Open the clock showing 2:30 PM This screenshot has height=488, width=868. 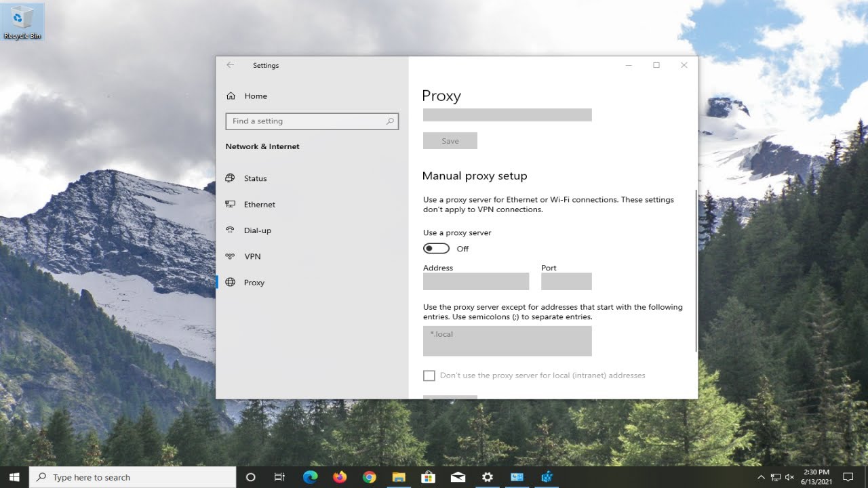816,477
